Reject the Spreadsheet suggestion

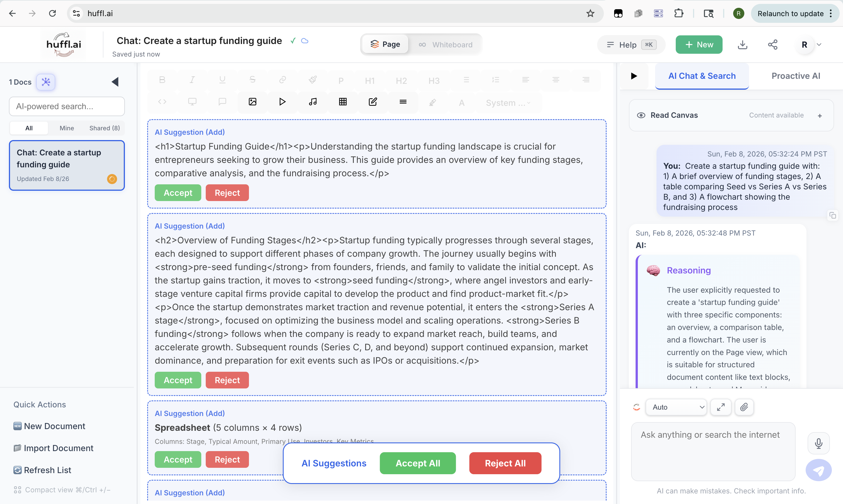(227, 459)
